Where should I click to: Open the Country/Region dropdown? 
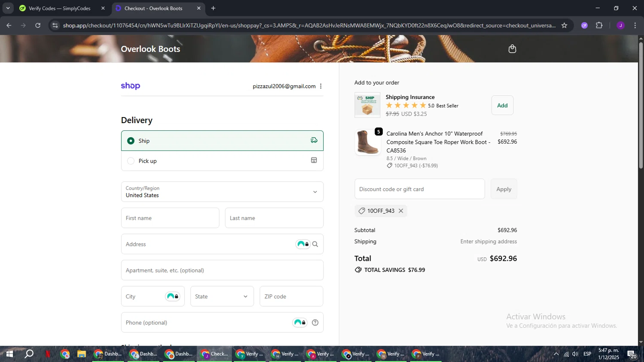(222, 192)
